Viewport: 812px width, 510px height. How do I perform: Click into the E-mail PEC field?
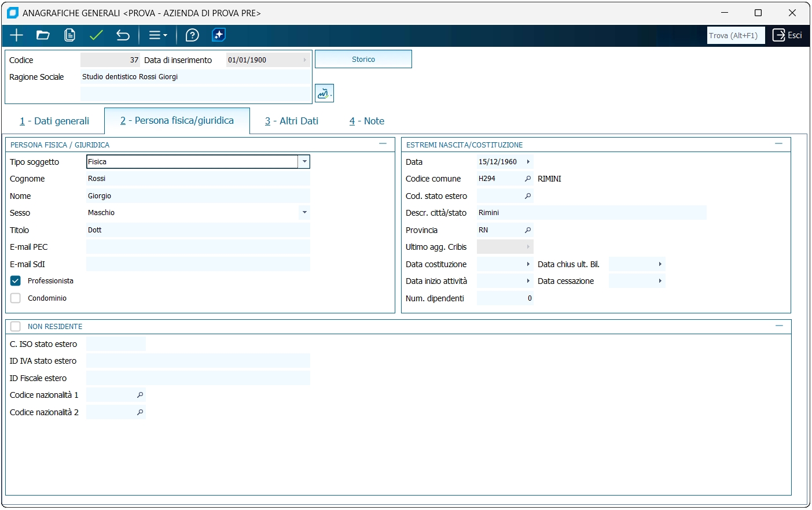[198, 247]
